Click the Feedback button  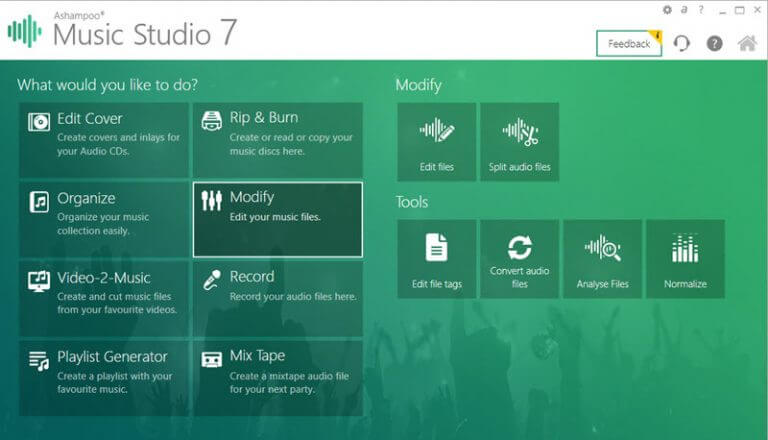pyautogui.click(x=629, y=44)
